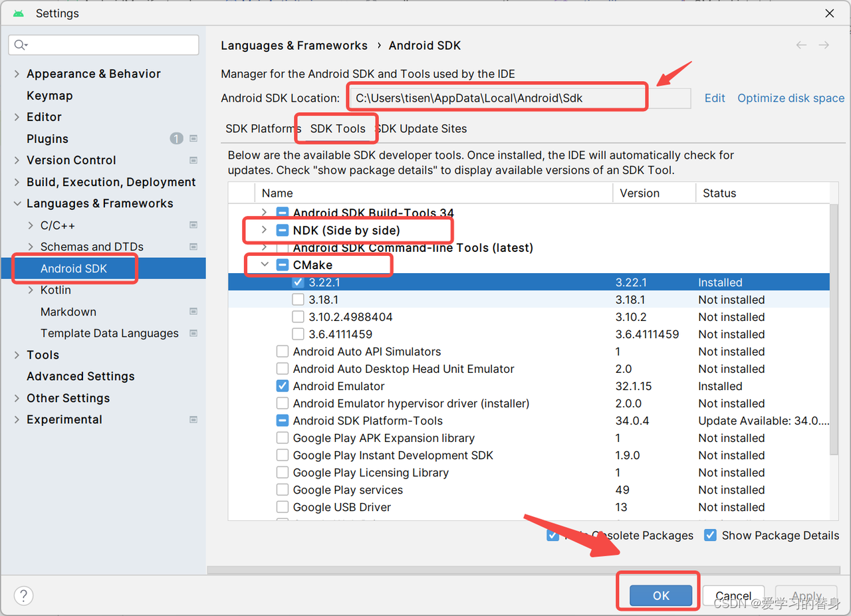
Task: Switch to the SDK Platforms tab
Action: (x=263, y=128)
